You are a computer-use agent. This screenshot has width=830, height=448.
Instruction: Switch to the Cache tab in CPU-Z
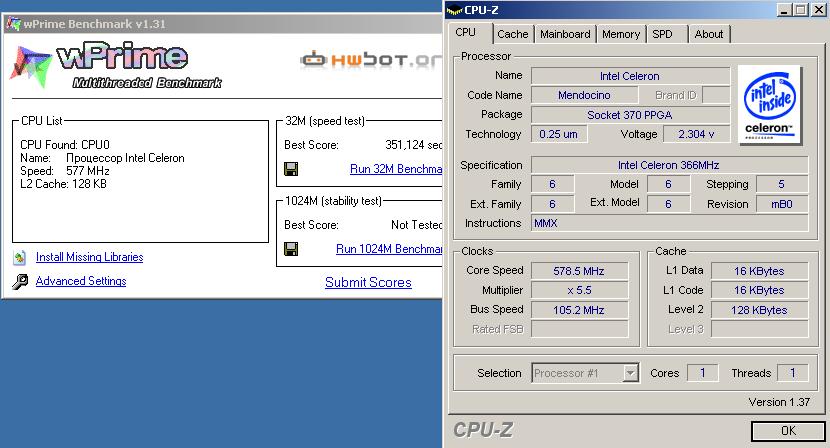tap(512, 34)
